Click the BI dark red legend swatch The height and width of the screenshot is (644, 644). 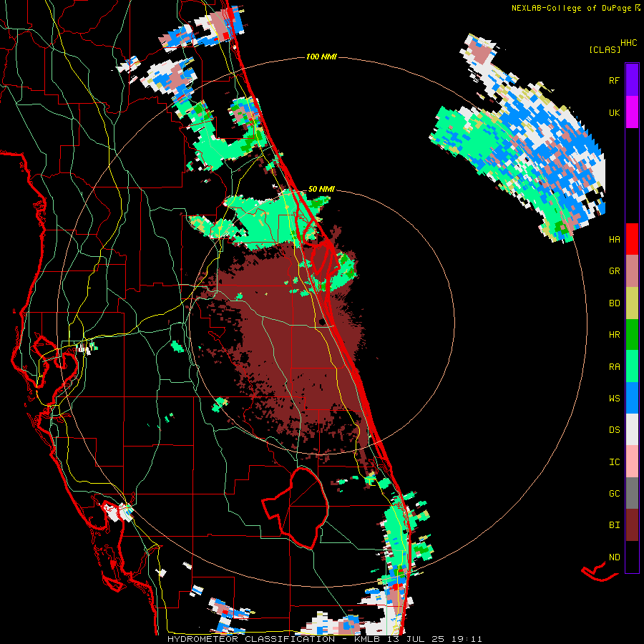(632, 525)
